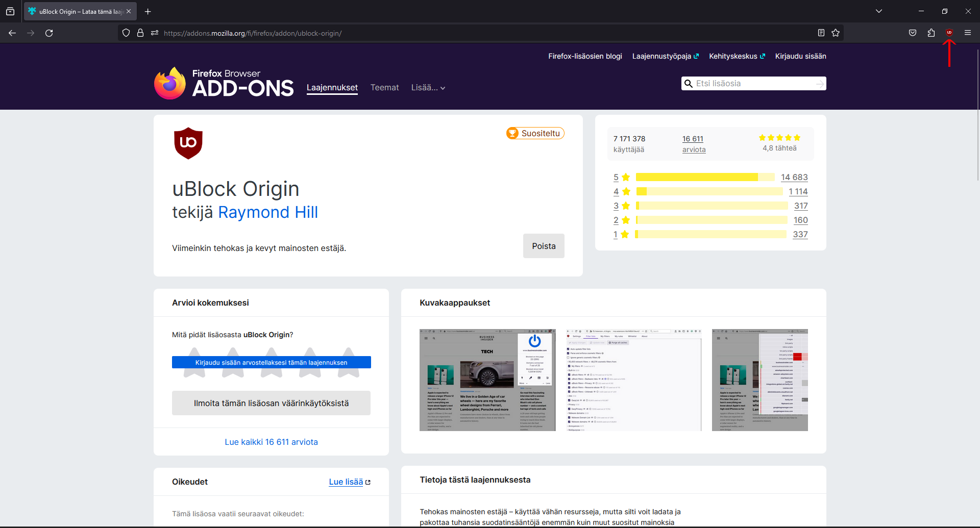This screenshot has width=980, height=528.
Task: Click 'Ilmoita tämän lisäosan väärinkäytöksistä' button
Action: click(x=271, y=403)
